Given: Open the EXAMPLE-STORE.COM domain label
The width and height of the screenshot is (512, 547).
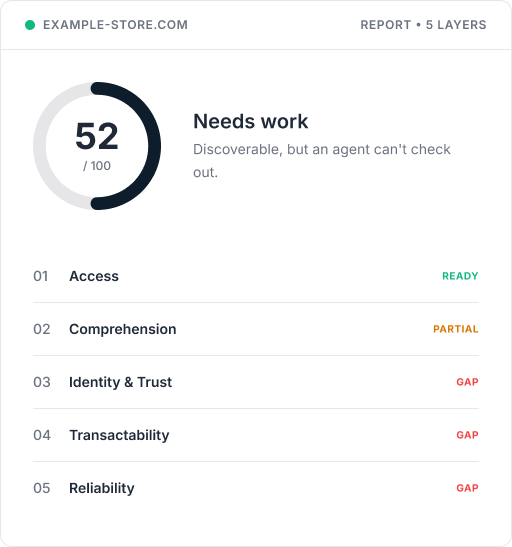Looking at the screenshot, I should point(115,25).
